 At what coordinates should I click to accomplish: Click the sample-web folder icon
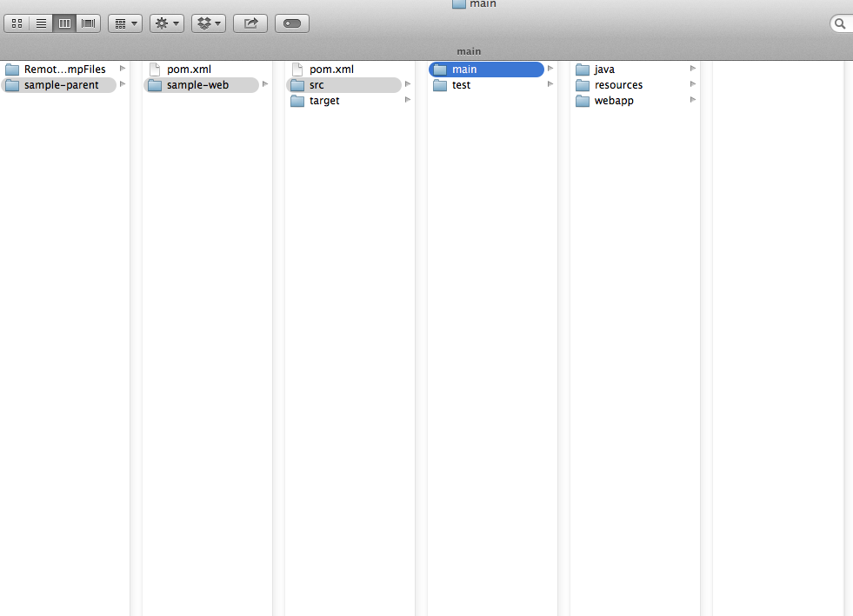(155, 85)
